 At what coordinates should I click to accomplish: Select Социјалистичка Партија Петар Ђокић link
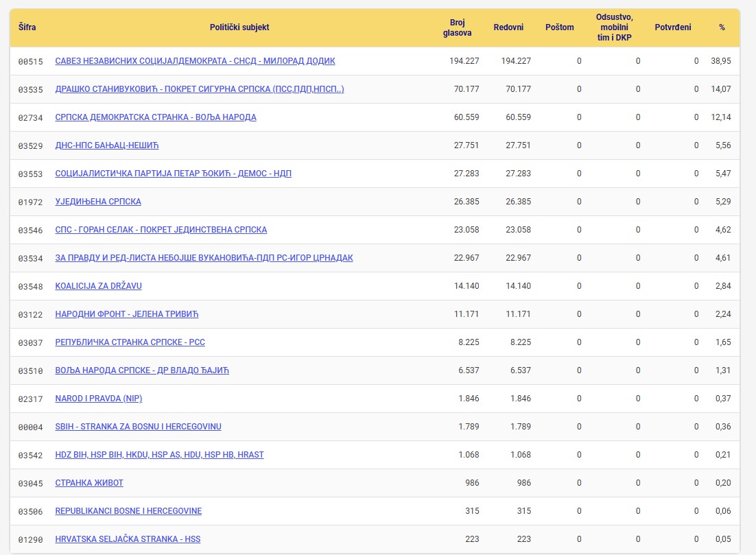pyautogui.click(x=173, y=174)
